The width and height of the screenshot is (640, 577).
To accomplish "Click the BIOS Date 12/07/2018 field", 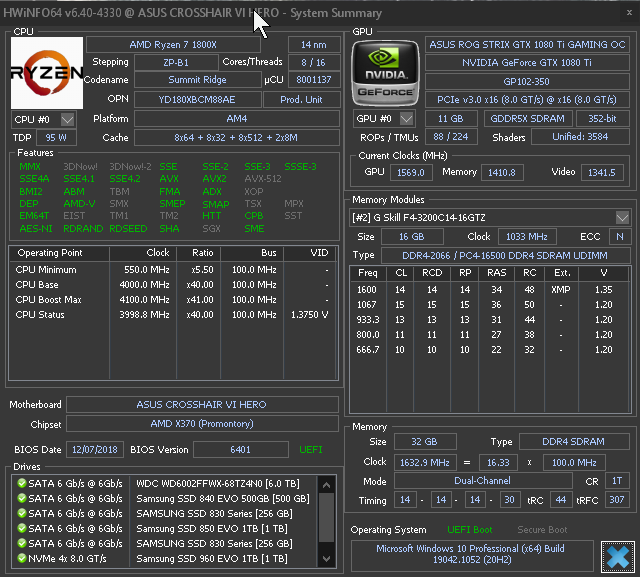I will pos(95,450).
